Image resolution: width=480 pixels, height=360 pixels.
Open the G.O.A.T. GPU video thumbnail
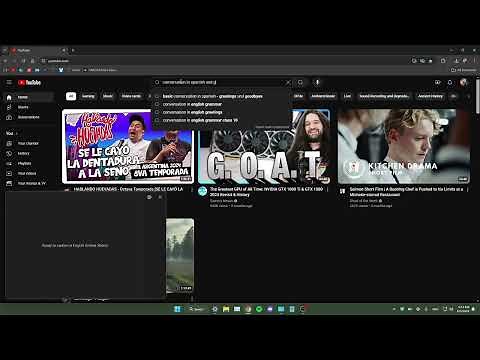point(264,147)
